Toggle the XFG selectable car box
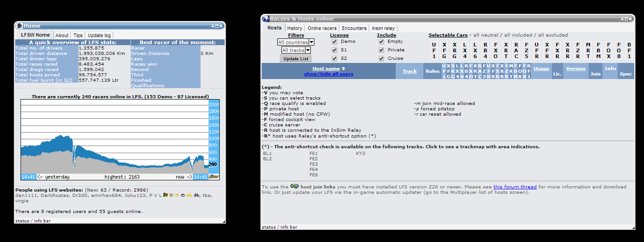This screenshot has height=242, width=644. pos(444,50)
